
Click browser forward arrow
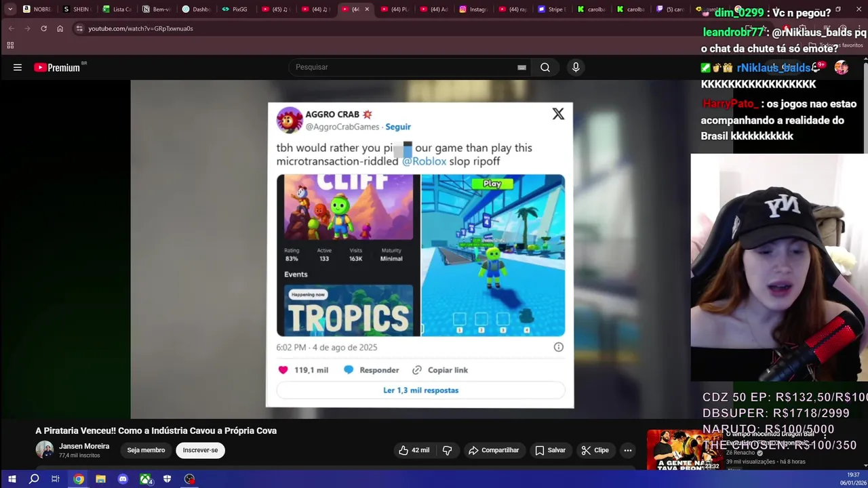27,28
